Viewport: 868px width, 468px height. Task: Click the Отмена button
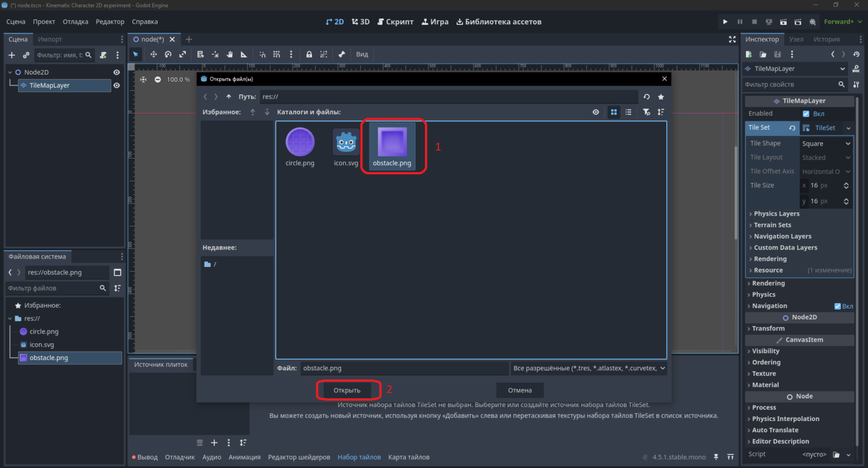coord(520,391)
